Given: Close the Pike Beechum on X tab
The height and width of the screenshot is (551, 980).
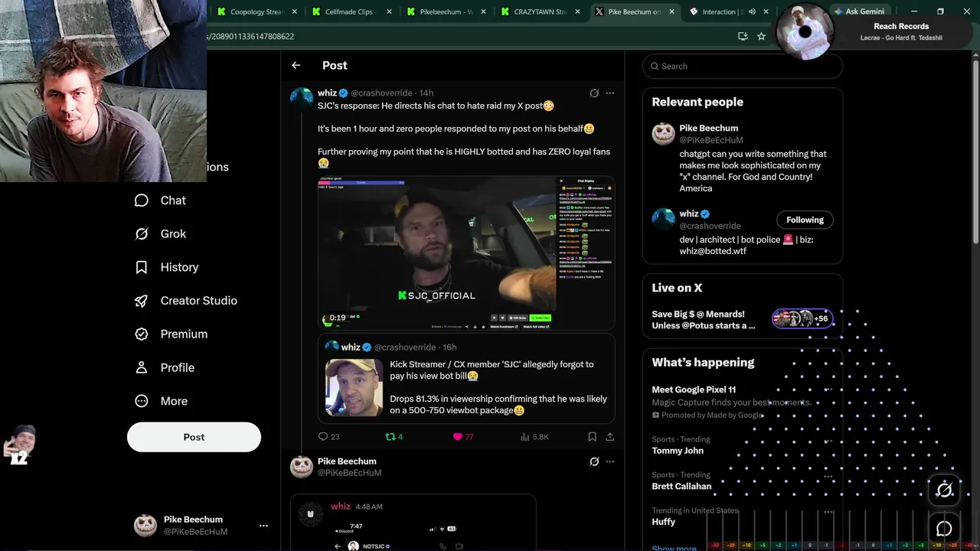Looking at the screenshot, I should (671, 11).
